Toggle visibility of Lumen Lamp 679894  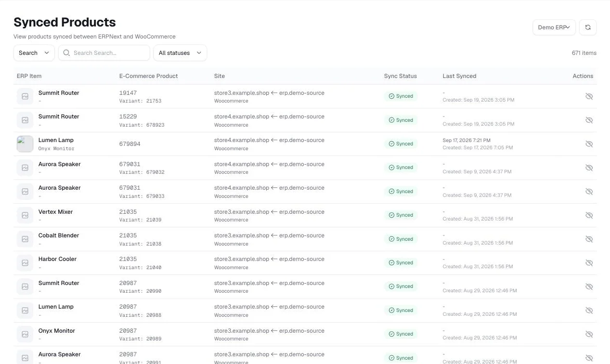click(589, 144)
